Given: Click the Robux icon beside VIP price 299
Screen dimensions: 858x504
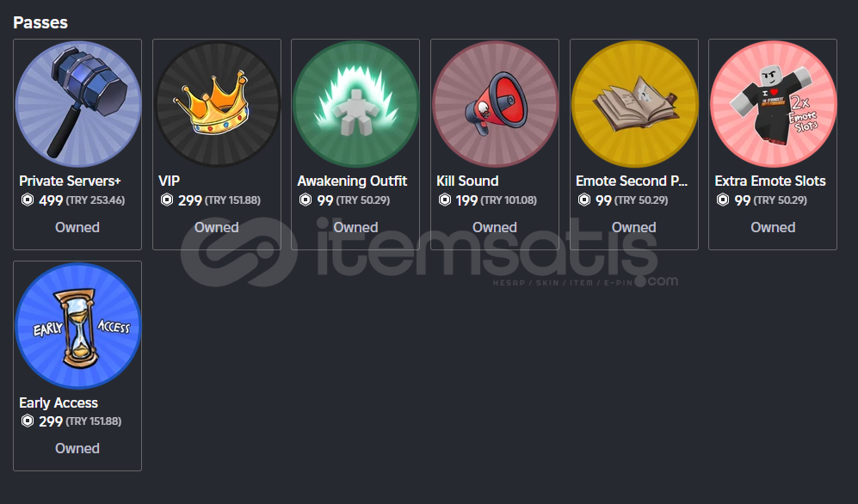Looking at the screenshot, I should 166,200.
